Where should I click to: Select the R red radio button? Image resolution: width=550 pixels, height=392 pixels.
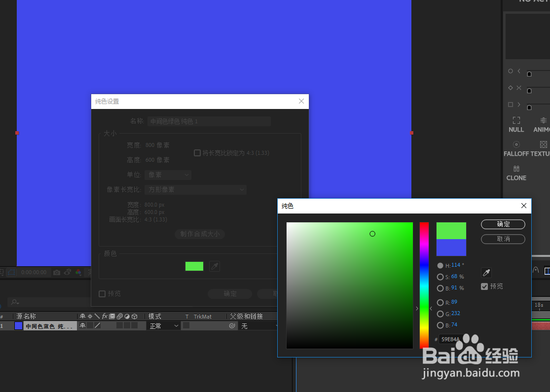[x=440, y=303]
